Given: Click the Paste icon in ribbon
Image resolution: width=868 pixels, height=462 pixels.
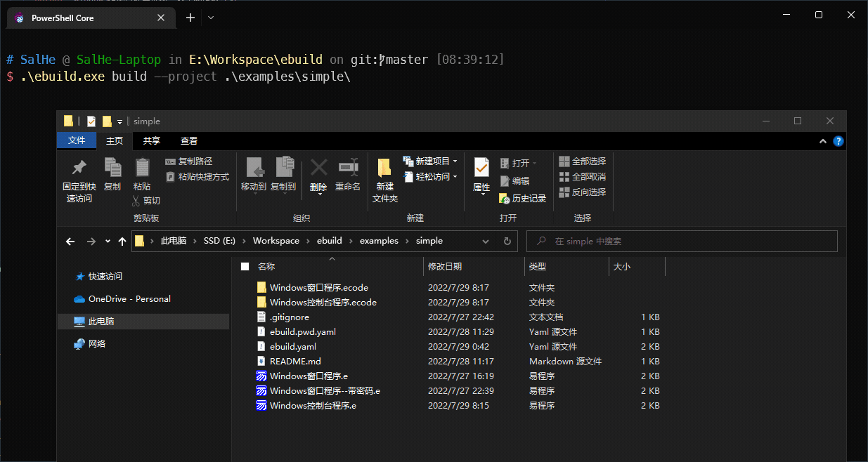Looking at the screenshot, I should (x=142, y=169).
